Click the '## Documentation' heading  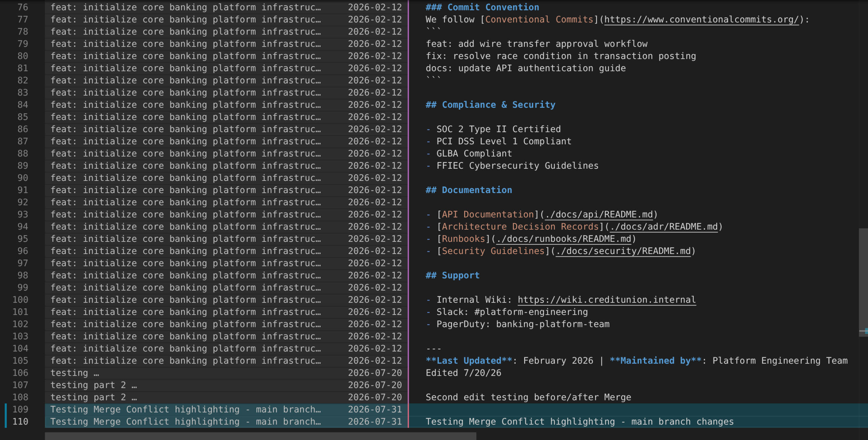coord(469,190)
